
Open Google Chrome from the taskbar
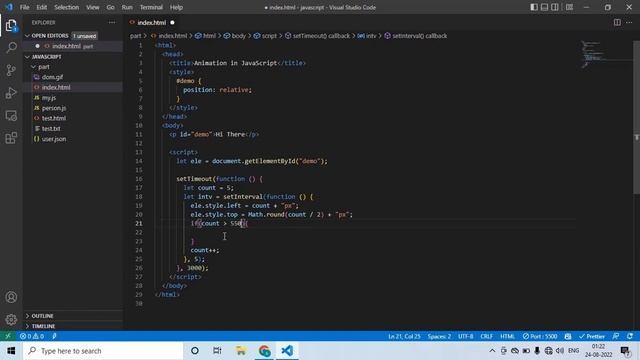[x=264, y=351]
